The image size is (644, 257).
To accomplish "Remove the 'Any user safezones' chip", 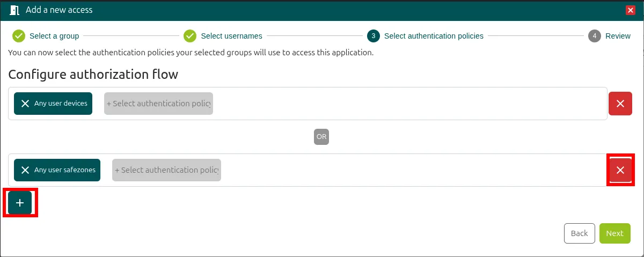I will [25, 170].
